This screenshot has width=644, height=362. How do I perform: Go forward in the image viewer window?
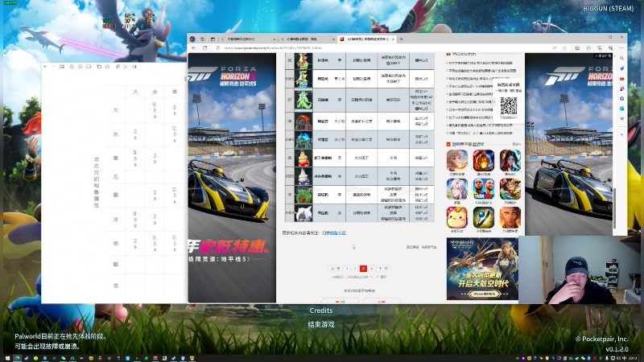53,67
